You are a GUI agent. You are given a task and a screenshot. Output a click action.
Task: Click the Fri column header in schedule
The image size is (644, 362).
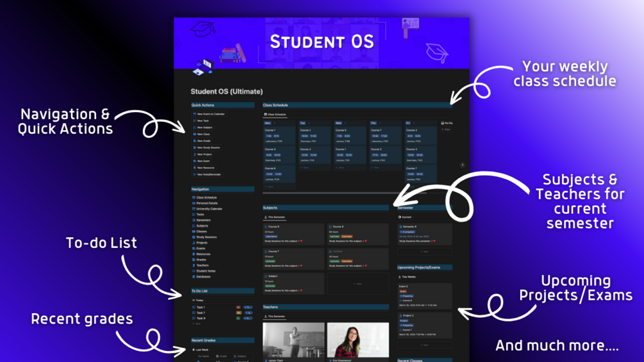click(x=408, y=123)
